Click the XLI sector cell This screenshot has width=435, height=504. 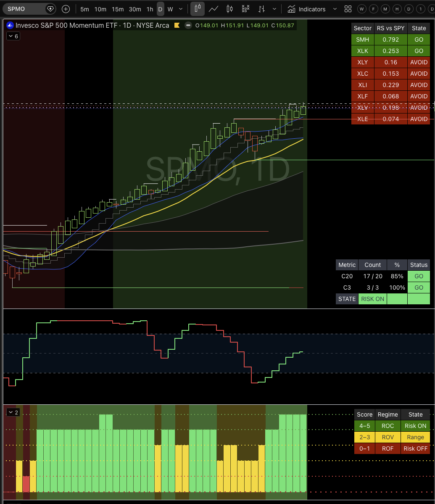coord(363,85)
